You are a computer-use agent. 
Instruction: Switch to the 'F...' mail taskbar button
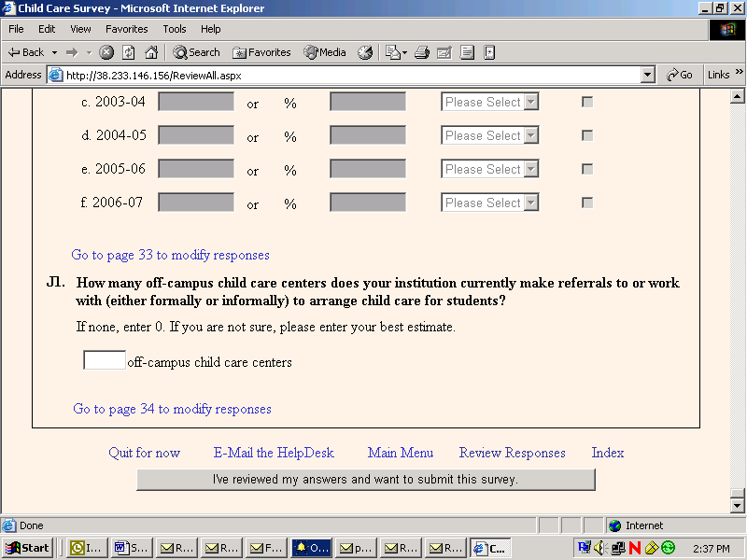267,548
